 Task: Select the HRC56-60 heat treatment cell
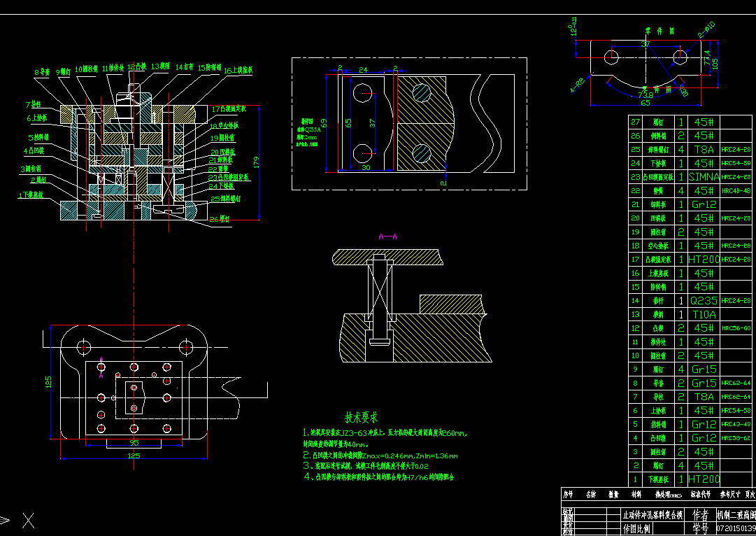pyautogui.click(x=736, y=328)
